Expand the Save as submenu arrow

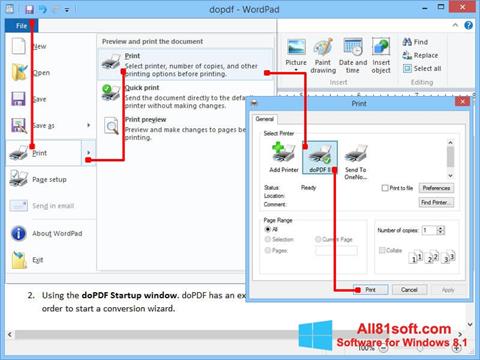89,125
